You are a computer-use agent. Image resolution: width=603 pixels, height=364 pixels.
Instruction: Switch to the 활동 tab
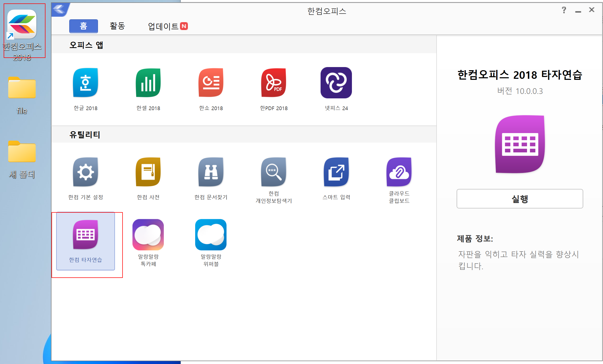[117, 26]
